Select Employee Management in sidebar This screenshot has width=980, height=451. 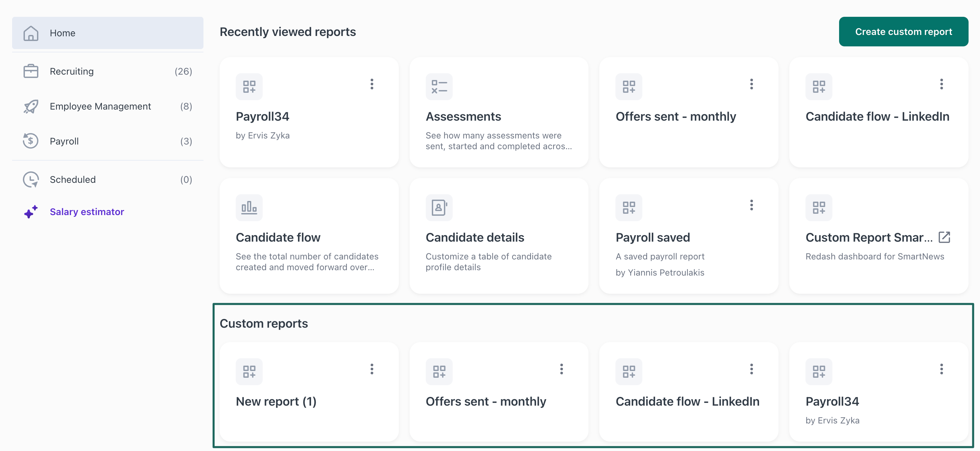[100, 107]
